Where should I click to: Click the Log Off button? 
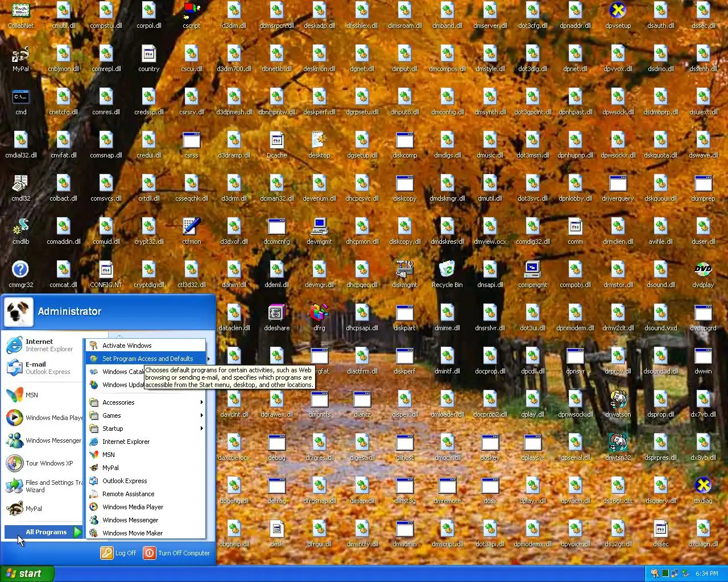(x=119, y=553)
